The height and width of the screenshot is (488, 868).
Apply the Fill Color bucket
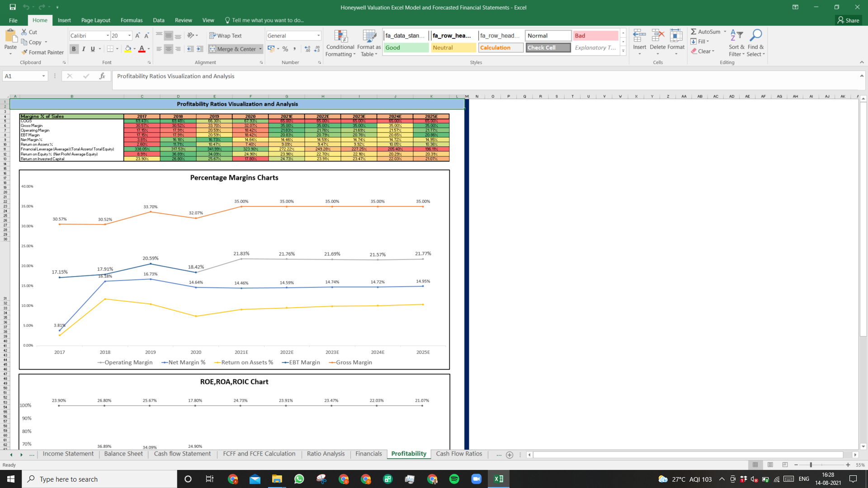128,49
